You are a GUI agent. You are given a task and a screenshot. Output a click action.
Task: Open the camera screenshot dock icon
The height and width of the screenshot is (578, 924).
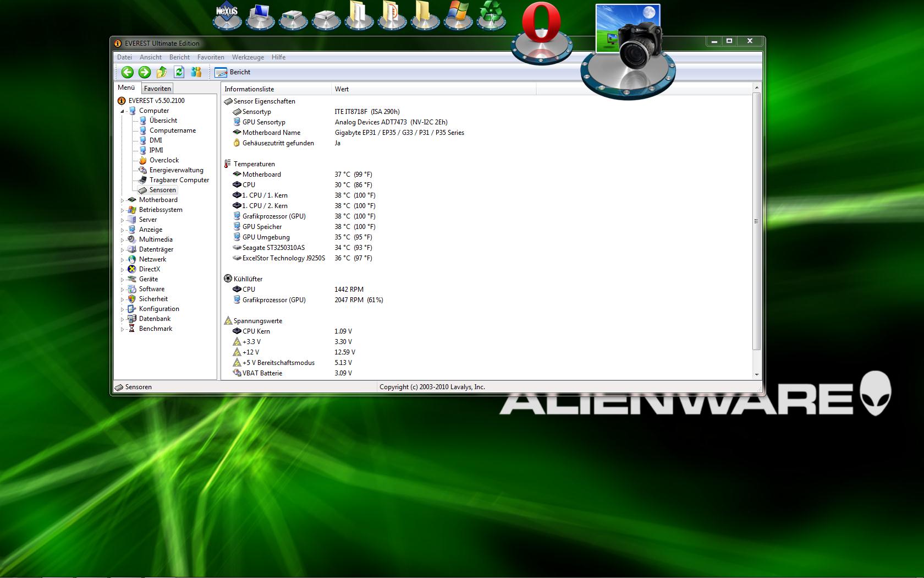tap(628, 51)
